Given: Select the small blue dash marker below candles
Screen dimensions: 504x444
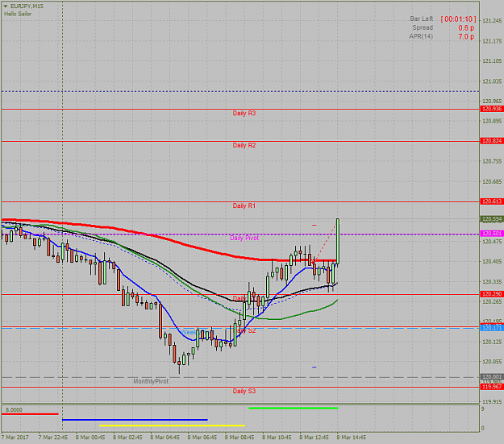Looking at the screenshot, I should [x=314, y=367].
